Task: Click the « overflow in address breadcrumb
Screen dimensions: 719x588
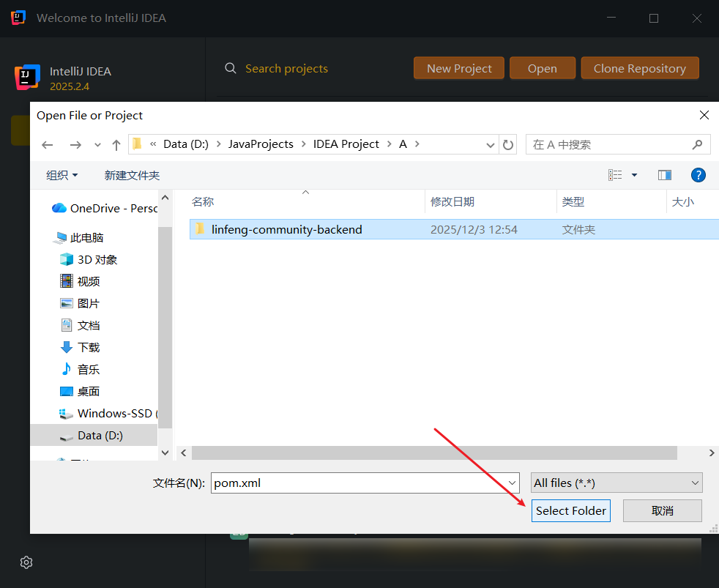Action: 153,144
